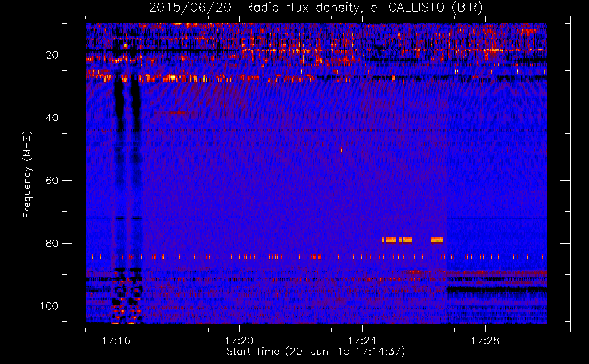Click the 'Frequency (MHZ)' axis label
The image size is (589, 364).
pyautogui.click(x=27, y=175)
